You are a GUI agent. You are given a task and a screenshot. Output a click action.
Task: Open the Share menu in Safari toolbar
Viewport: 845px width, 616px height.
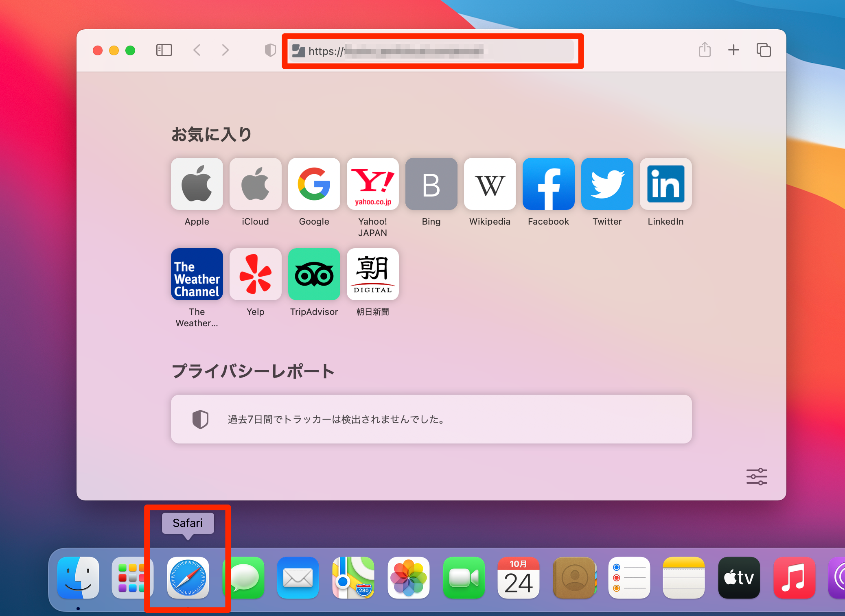point(705,50)
